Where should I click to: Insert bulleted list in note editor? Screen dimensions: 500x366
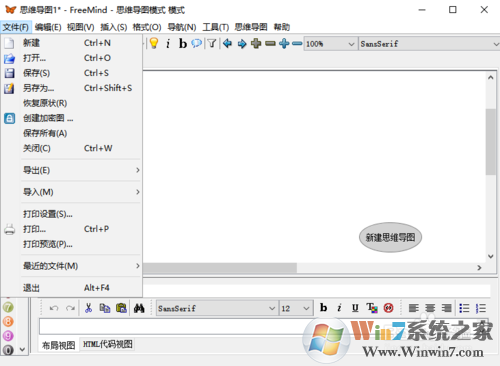(464, 308)
